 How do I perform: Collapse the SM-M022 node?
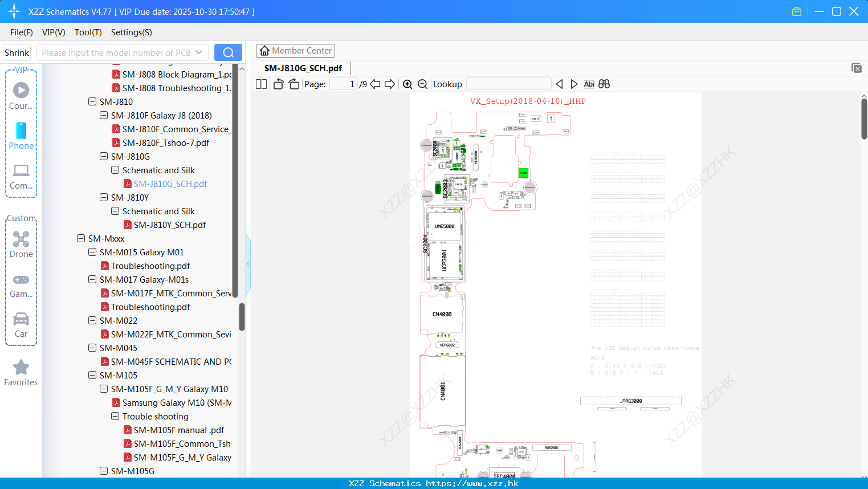click(92, 320)
